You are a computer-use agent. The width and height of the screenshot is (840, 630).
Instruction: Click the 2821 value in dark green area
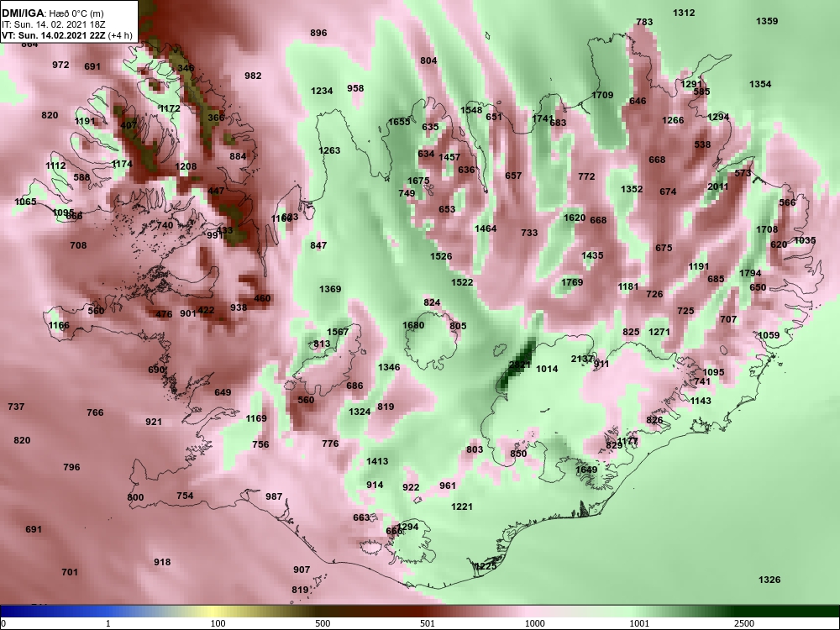pyautogui.click(x=520, y=365)
